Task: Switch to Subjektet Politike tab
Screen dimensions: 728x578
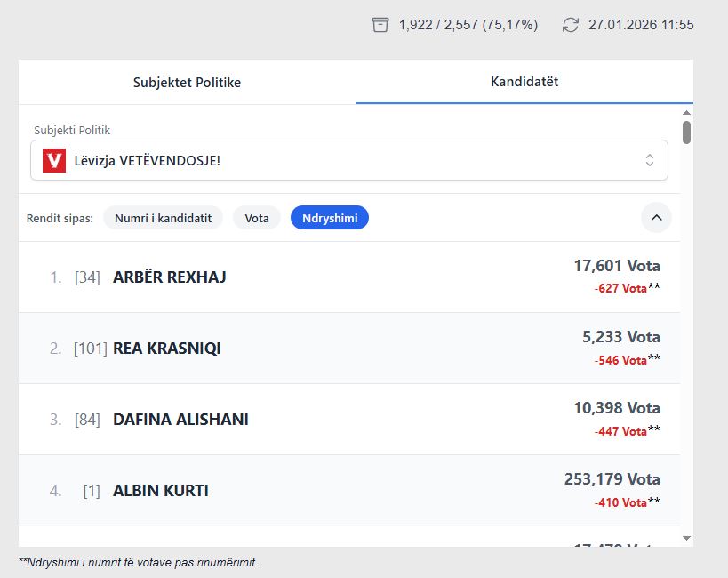Action: 187,82
